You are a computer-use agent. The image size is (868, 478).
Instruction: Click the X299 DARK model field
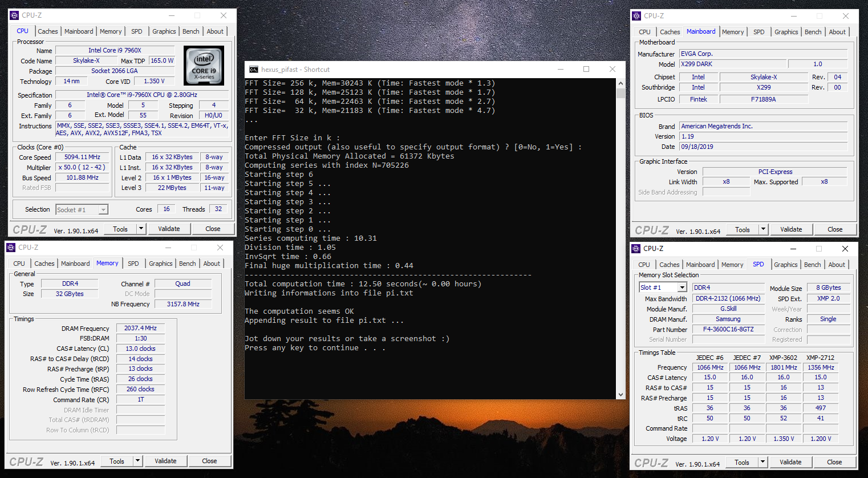(x=733, y=64)
